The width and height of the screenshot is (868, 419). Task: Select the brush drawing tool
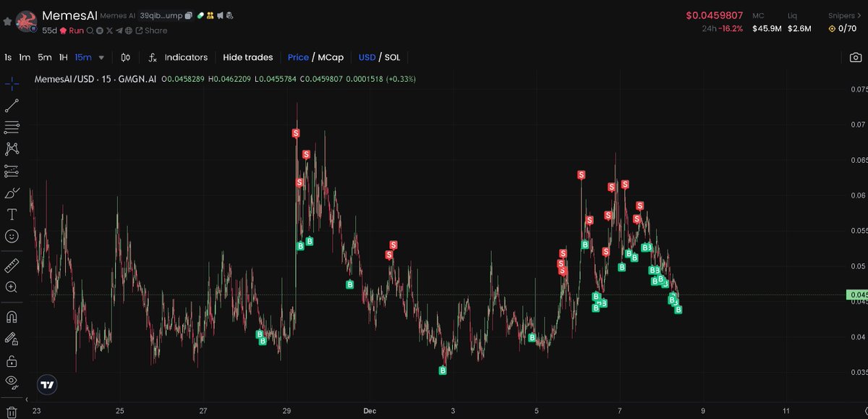[x=12, y=193]
